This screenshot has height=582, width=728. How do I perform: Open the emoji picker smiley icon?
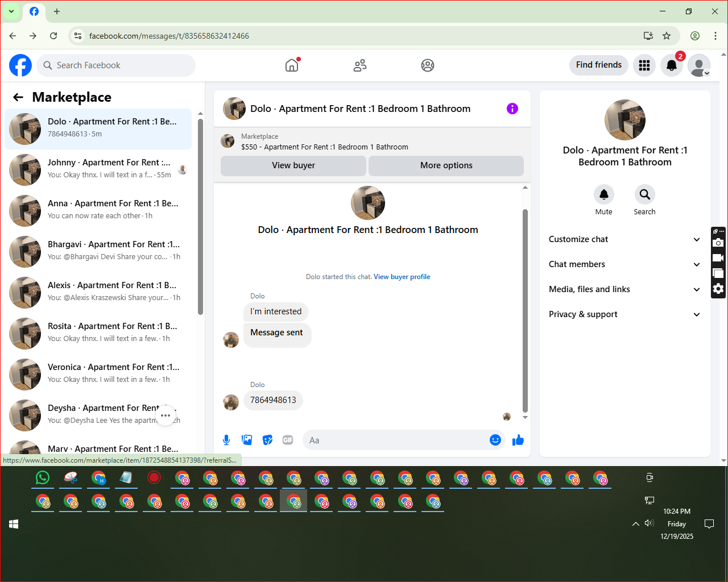click(x=495, y=440)
